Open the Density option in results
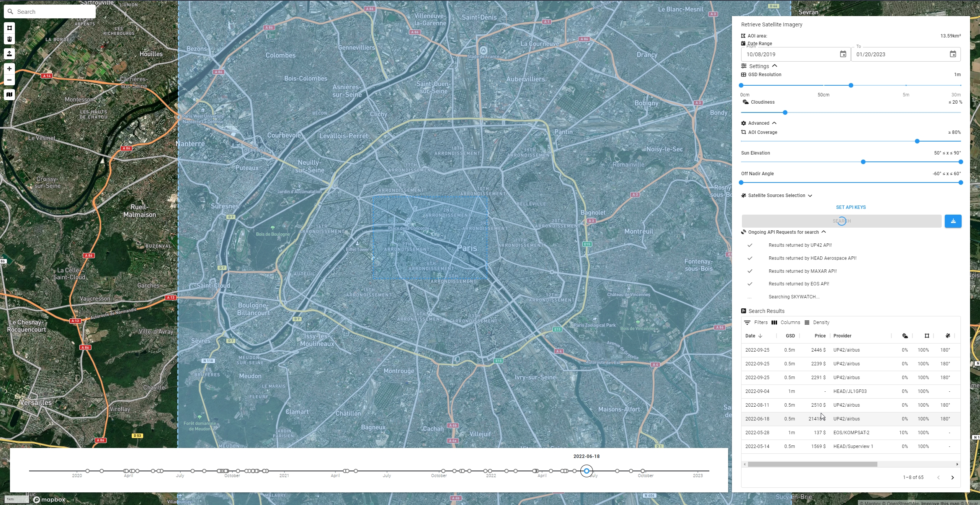The width and height of the screenshot is (980, 505). [817, 323]
